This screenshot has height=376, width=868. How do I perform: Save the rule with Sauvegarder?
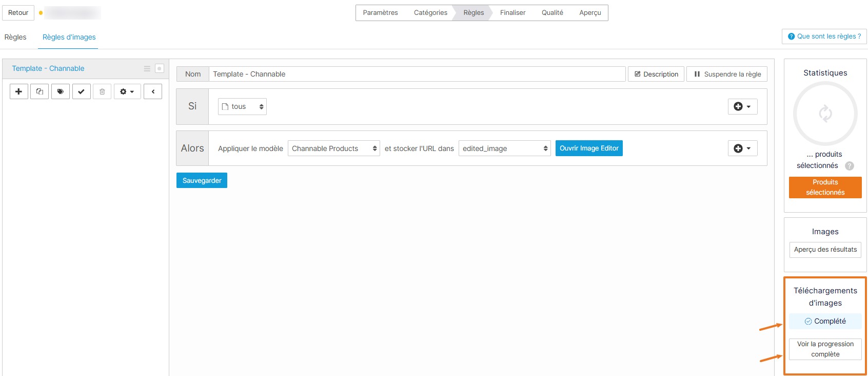tap(202, 180)
